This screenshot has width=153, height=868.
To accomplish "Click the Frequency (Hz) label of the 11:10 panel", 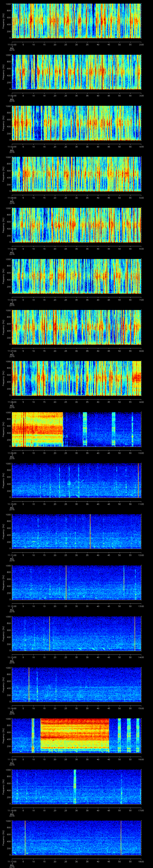I will (x=3, y=480).
